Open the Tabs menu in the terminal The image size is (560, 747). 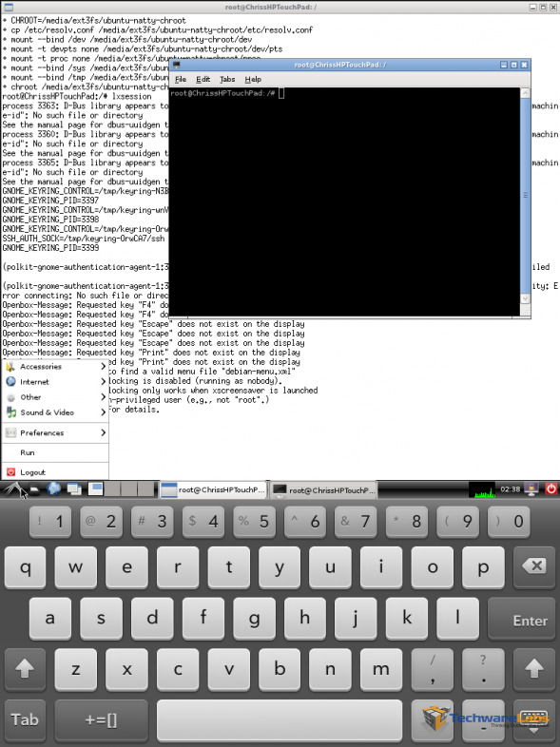coord(227,79)
